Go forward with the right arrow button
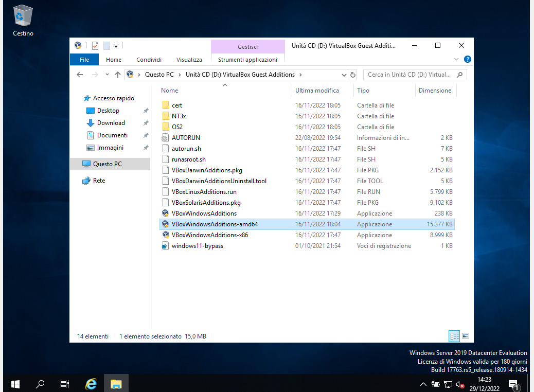The width and height of the screenshot is (534, 392). coord(95,75)
